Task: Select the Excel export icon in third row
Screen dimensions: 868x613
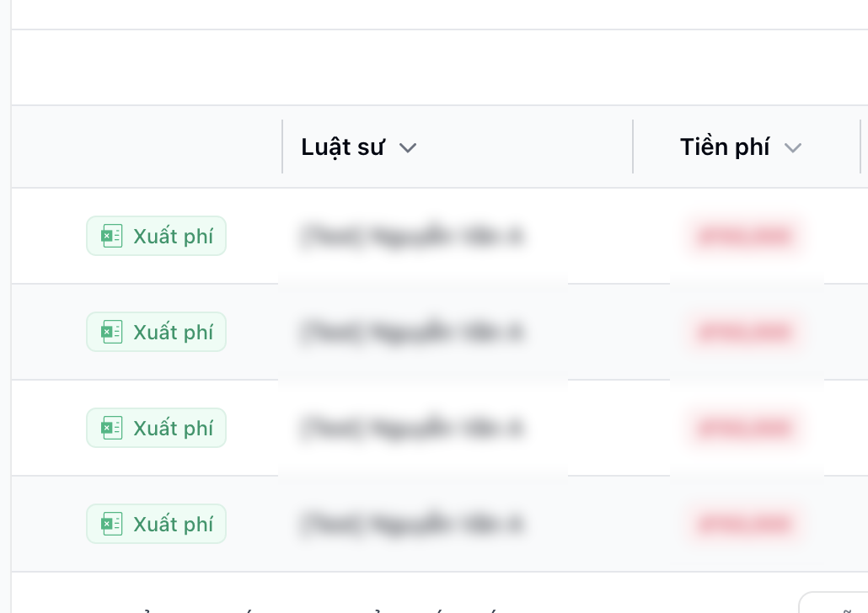Action: click(111, 428)
